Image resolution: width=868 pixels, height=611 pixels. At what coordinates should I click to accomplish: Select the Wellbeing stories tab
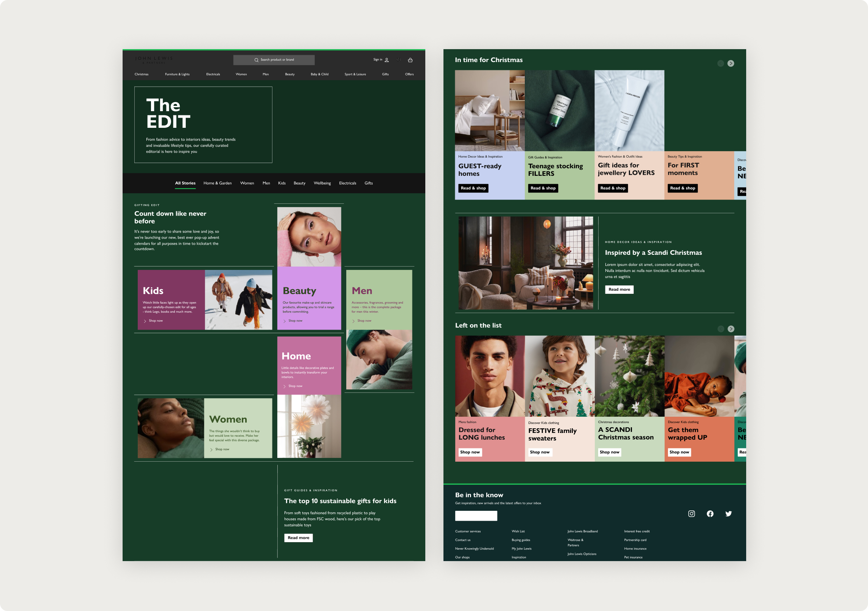322,183
